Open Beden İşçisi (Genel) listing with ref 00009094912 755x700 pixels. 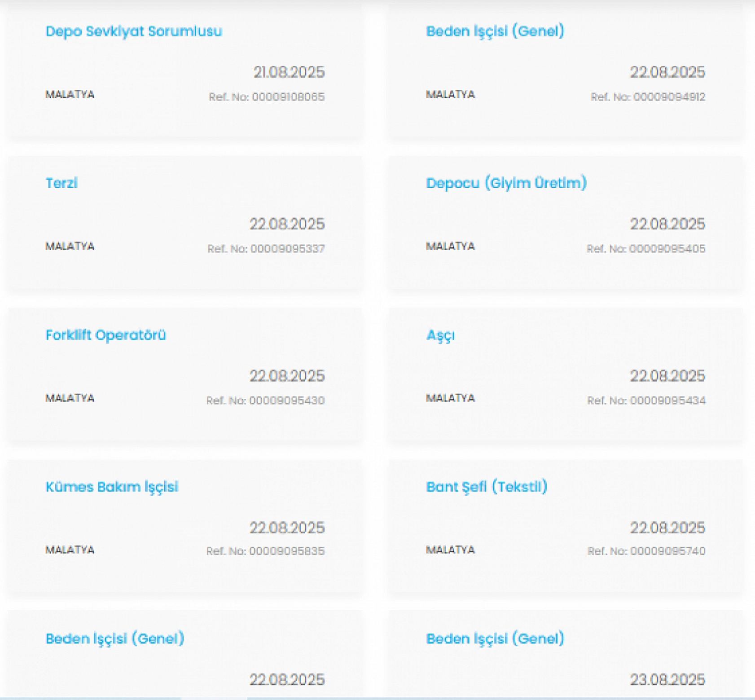point(495,31)
